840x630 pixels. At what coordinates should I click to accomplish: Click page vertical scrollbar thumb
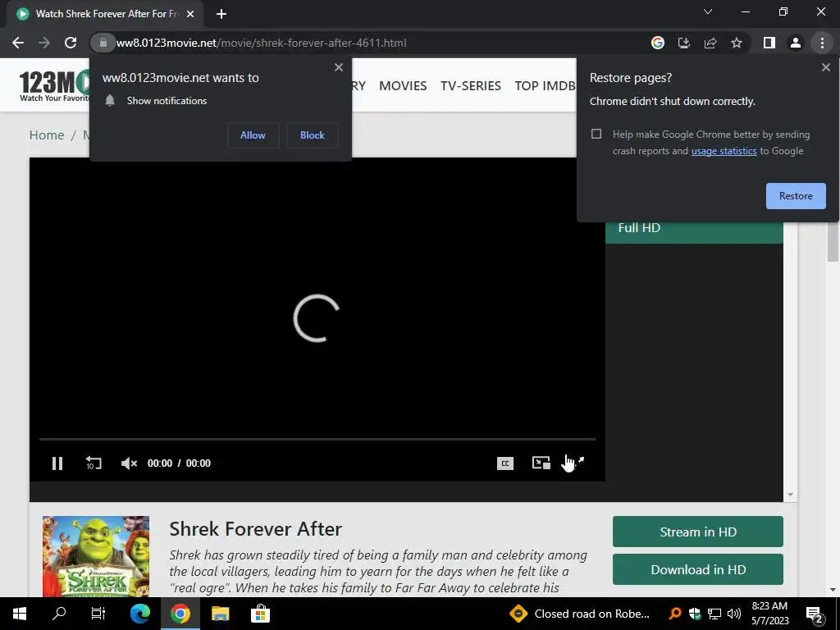[833, 241]
